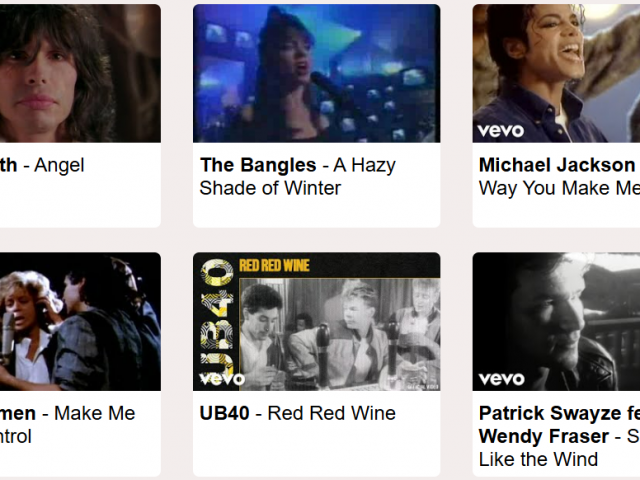Open The Bangles artist name link
This screenshot has height=480, width=640.
[x=258, y=165]
